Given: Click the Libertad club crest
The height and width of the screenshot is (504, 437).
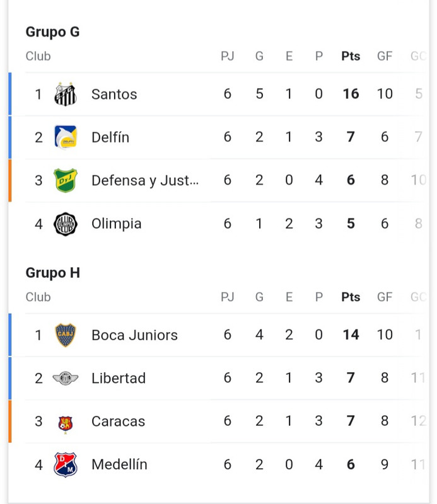Looking at the screenshot, I should click(x=66, y=378).
